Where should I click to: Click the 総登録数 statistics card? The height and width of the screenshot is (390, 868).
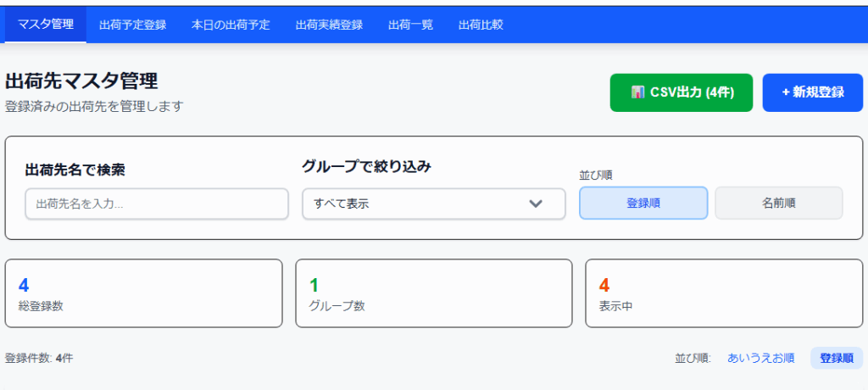tap(143, 293)
